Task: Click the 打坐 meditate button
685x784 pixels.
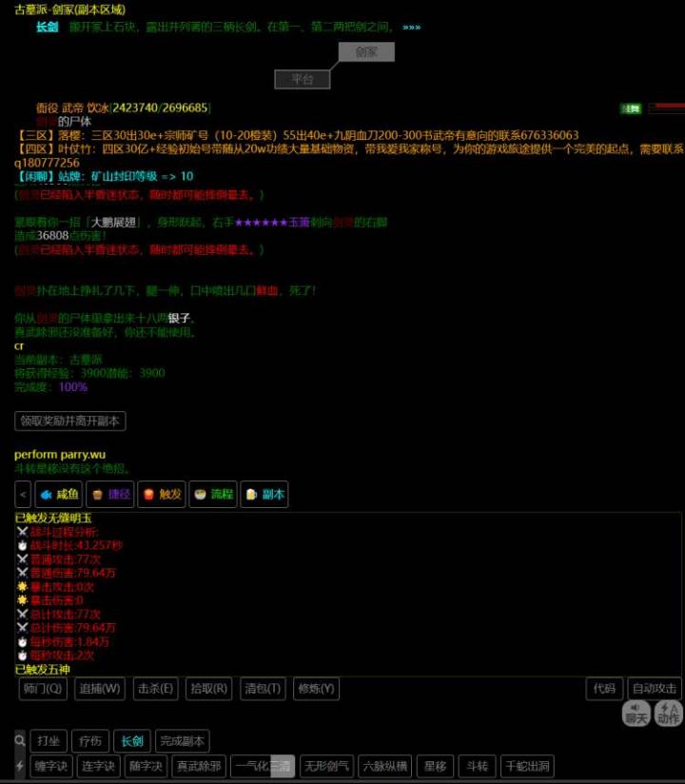Action: tap(49, 741)
